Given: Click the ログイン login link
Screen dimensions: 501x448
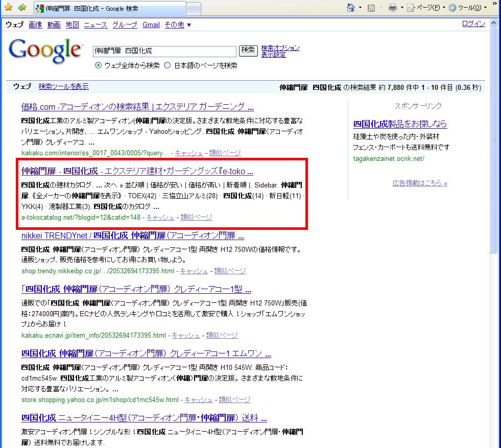Looking at the screenshot, I should click(x=473, y=24).
